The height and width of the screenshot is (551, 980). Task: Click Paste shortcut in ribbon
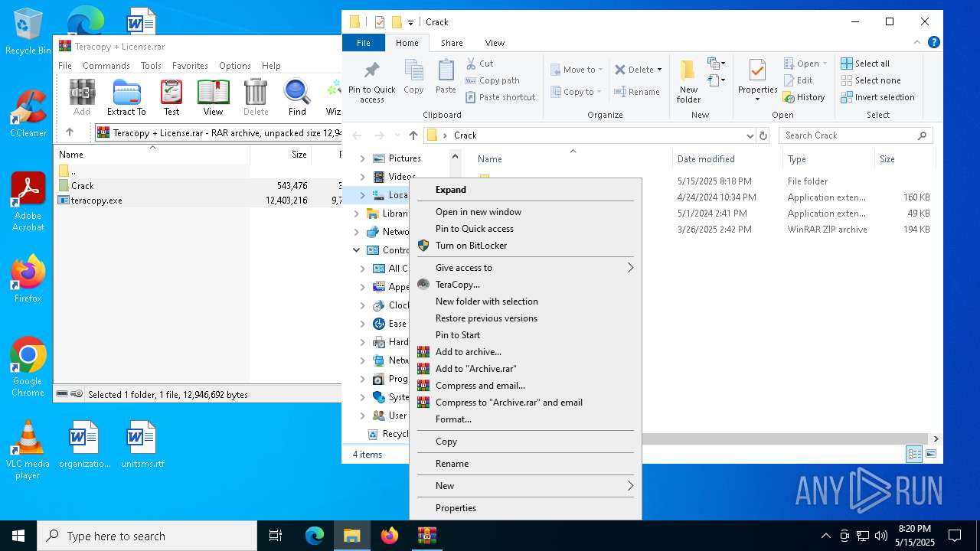(500, 97)
